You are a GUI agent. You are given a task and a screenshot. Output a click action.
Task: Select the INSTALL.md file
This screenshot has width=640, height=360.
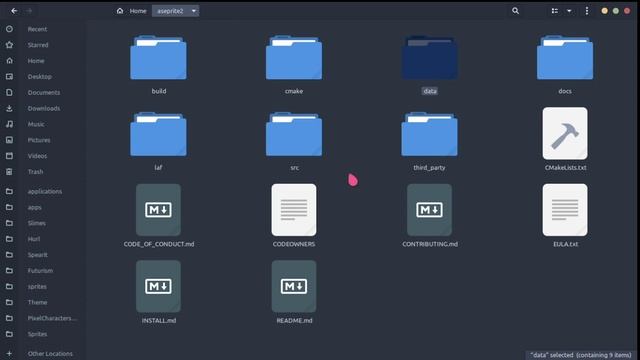pyautogui.click(x=158, y=286)
